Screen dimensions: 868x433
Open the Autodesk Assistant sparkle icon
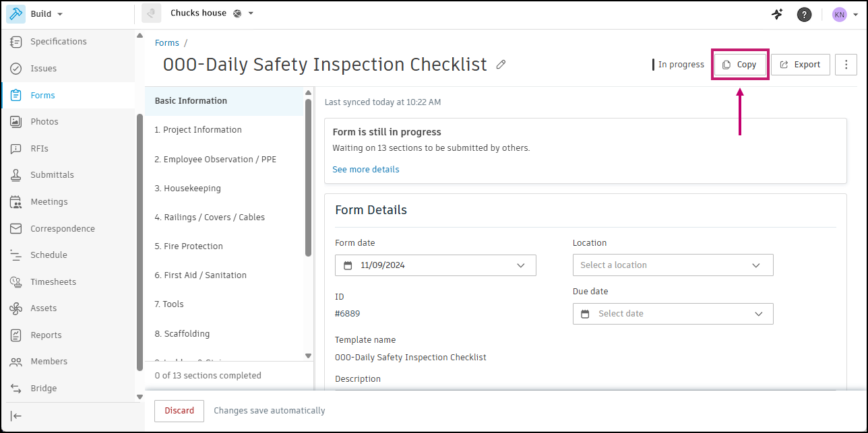coord(777,14)
